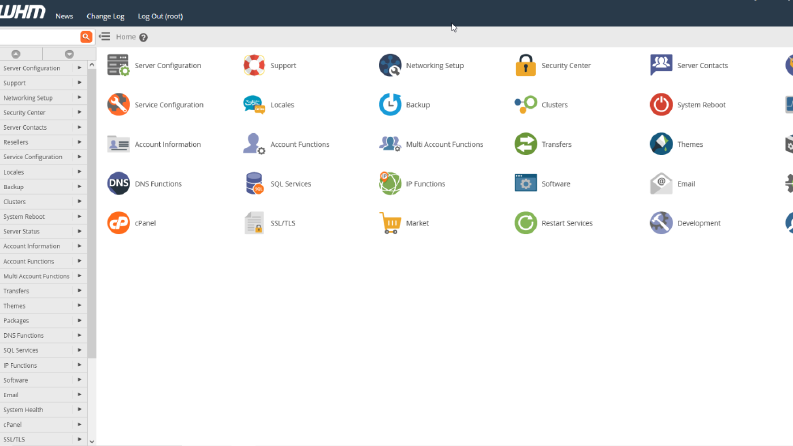Click the IP Functions globe icon
This screenshot has height=446, width=793.
(x=390, y=184)
